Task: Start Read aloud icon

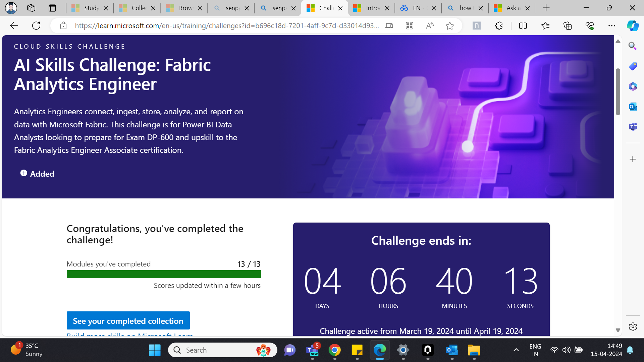Action: (430, 25)
